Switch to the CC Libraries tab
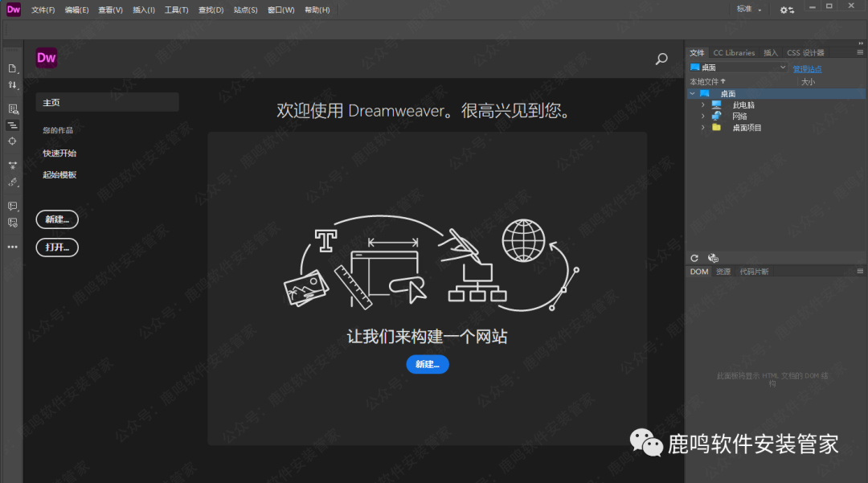Image resolution: width=868 pixels, height=483 pixels. click(x=734, y=52)
